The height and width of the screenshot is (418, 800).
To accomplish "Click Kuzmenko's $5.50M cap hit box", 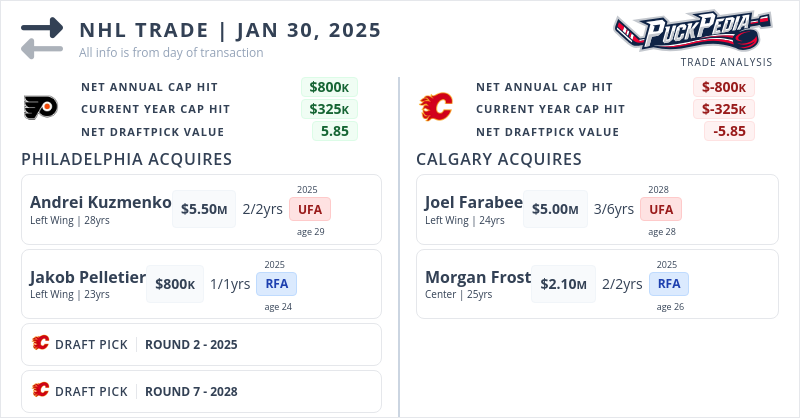I will click(x=204, y=209).
